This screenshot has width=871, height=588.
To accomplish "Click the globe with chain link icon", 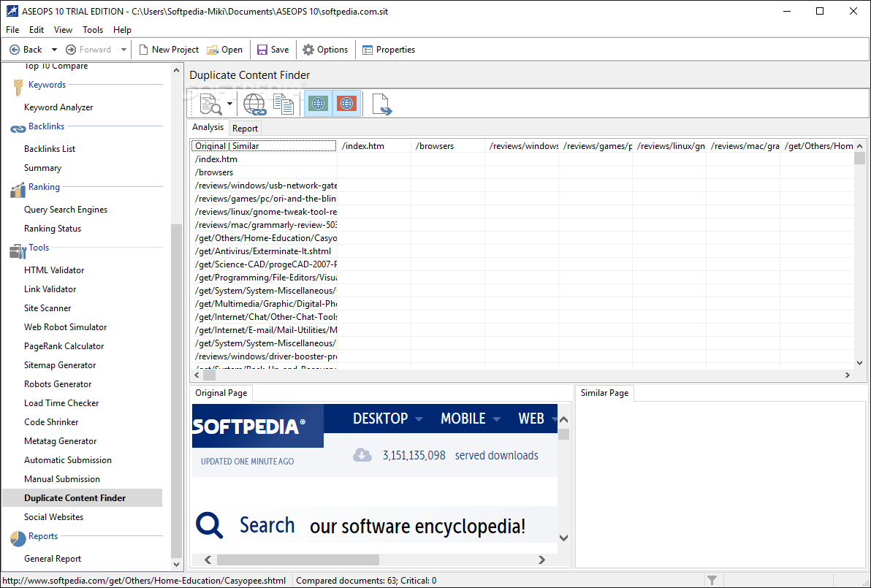I will click(254, 104).
